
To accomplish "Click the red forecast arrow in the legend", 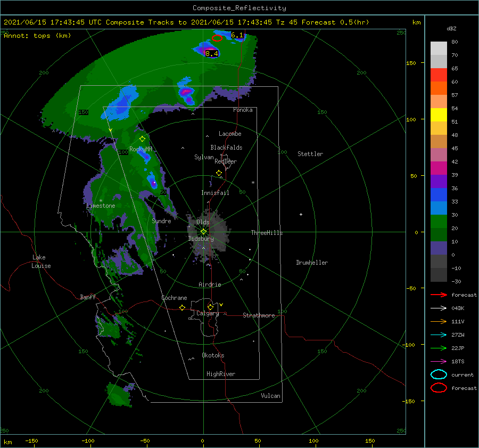I will (x=439, y=295).
